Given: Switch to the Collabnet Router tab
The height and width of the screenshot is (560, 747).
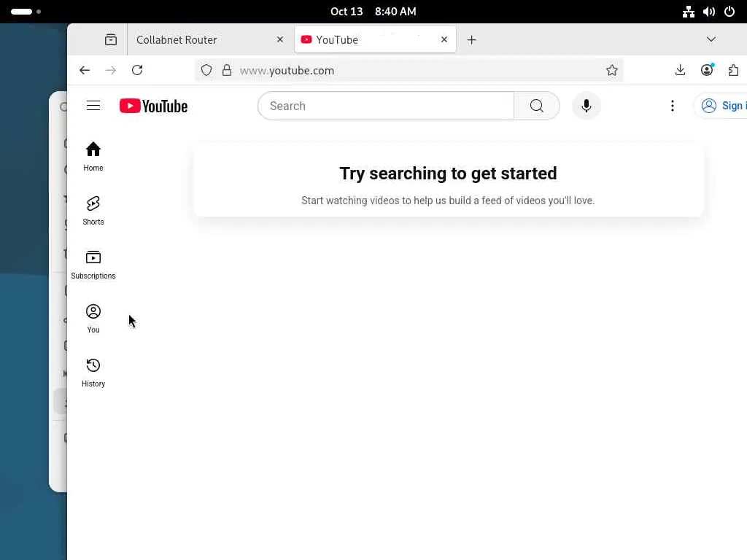Looking at the screenshot, I should pyautogui.click(x=208, y=39).
